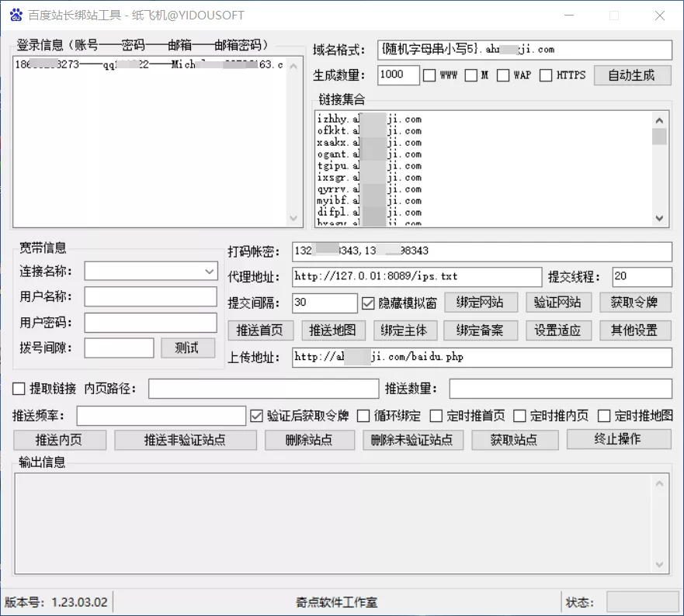Enable the 定时推内页 checkbox

pos(519,416)
